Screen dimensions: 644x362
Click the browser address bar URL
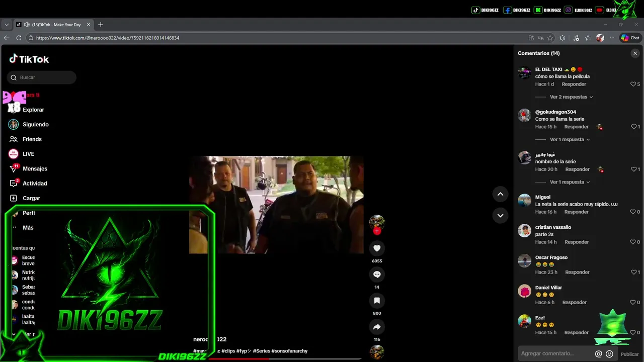(108, 38)
